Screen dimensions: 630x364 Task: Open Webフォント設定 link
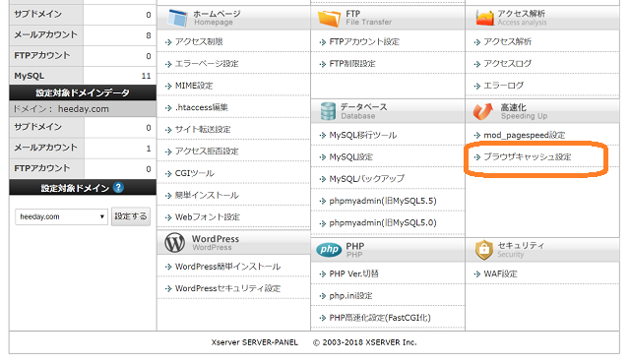[x=208, y=217]
